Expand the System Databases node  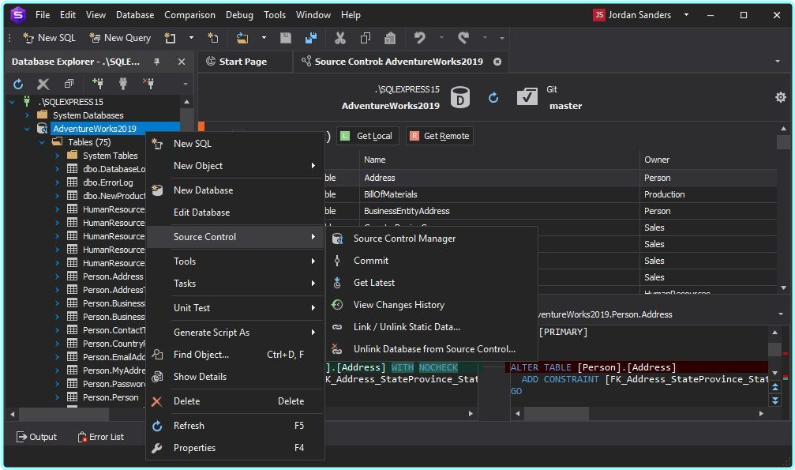click(27, 116)
